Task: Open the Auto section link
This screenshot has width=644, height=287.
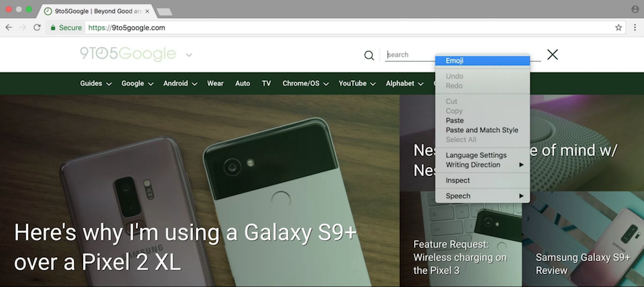Action: [x=242, y=83]
